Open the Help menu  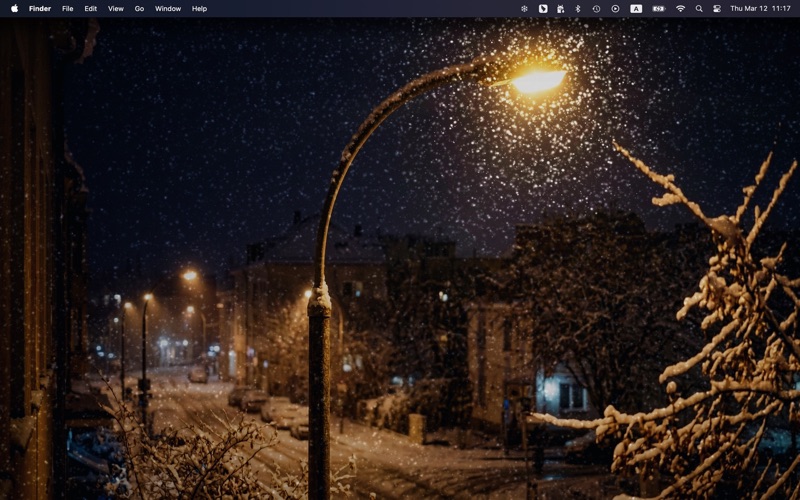point(200,8)
